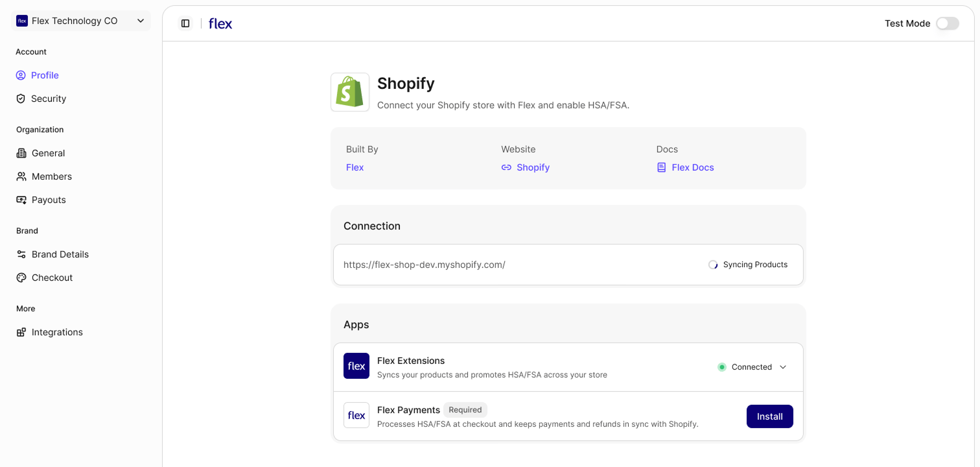
Task: Click the Required badge on Flex Payments
Action: (465, 410)
